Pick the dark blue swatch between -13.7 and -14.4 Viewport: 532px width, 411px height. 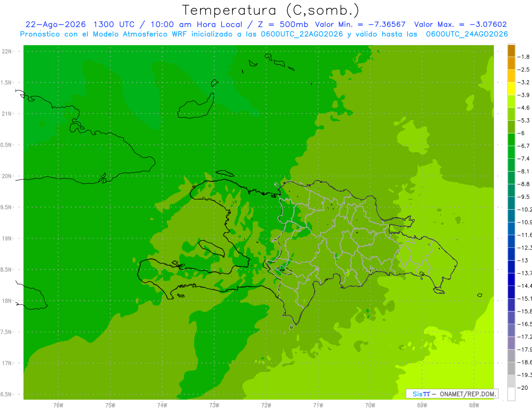(511, 279)
